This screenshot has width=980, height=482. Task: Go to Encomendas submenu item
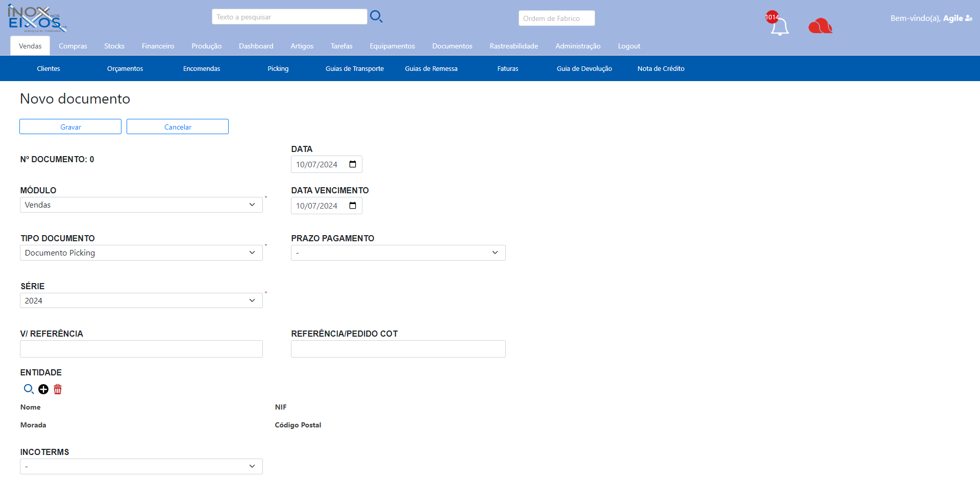(202, 68)
